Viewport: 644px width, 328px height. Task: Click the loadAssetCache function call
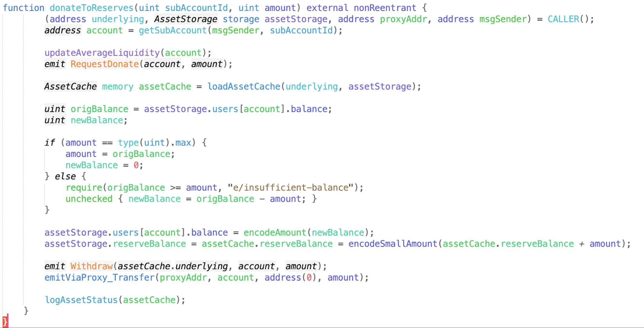(243, 87)
